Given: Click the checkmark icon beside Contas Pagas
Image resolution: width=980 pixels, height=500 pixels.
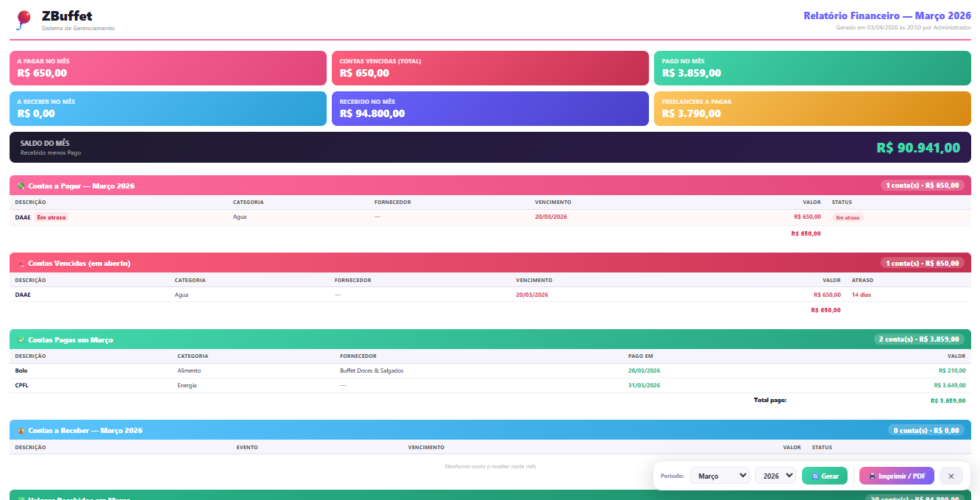Looking at the screenshot, I should (x=21, y=339).
